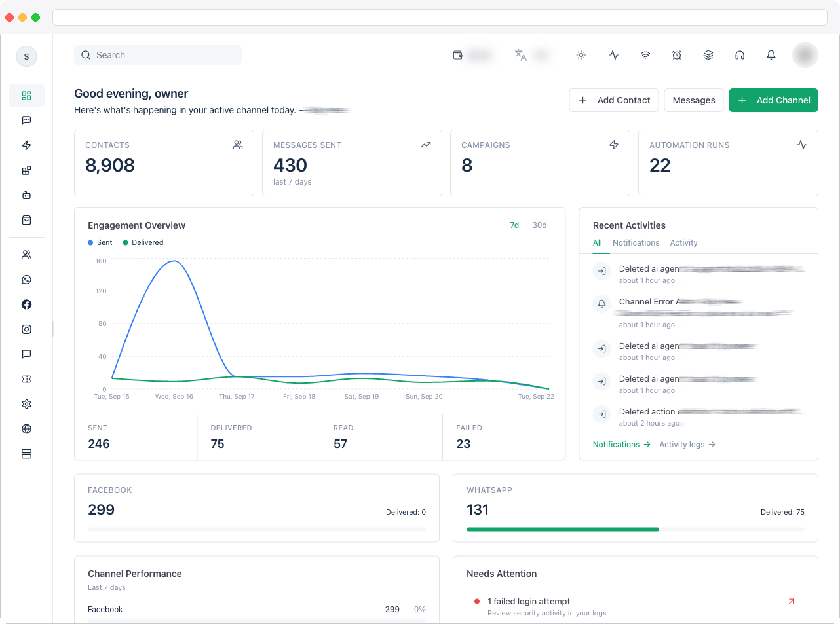
Task: Select the All tab in Recent Activities
Action: (x=598, y=243)
